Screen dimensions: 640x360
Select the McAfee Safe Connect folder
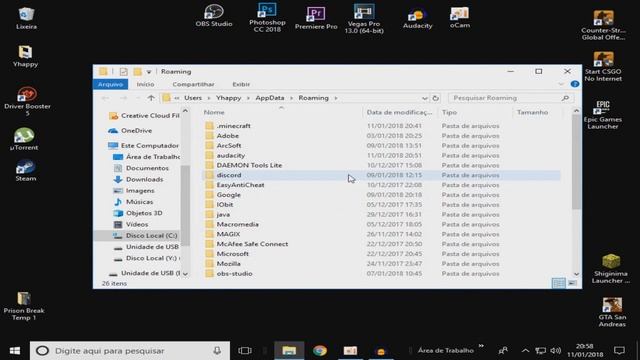tap(381, 244)
